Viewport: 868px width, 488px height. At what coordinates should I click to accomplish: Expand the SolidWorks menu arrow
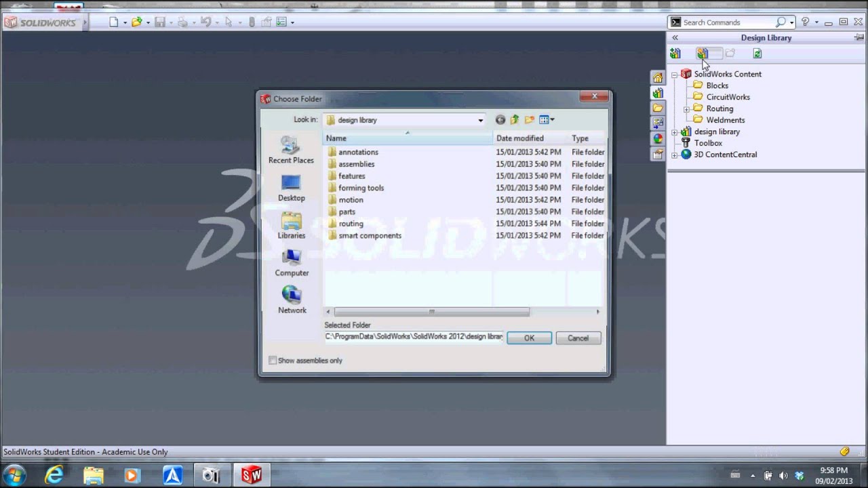[x=85, y=22]
